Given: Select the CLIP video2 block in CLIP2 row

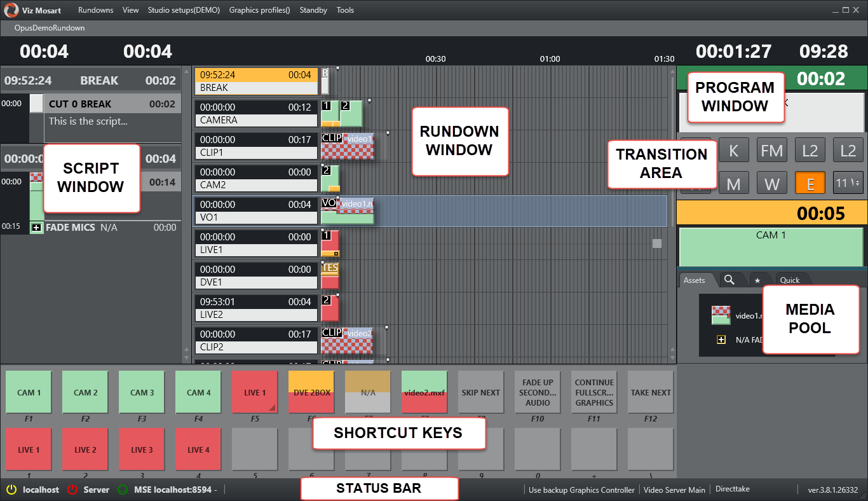Looking at the screenshot, I should tap(347, 341).
